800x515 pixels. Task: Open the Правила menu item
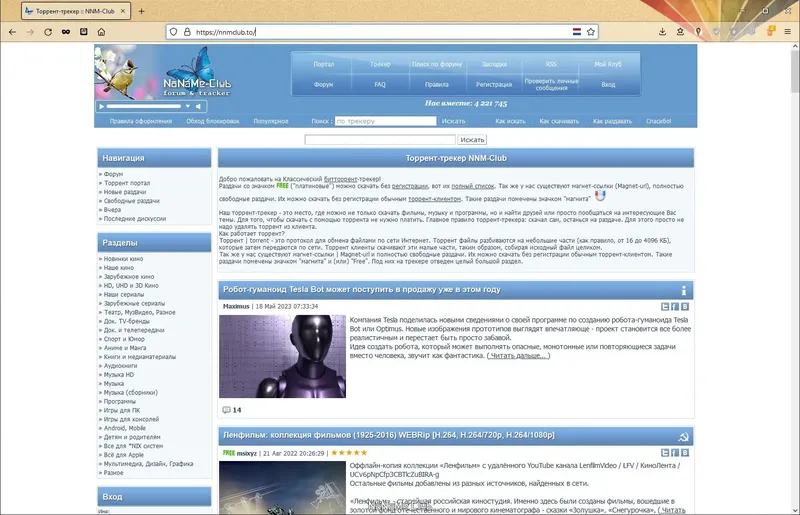(x=437, y=85)
